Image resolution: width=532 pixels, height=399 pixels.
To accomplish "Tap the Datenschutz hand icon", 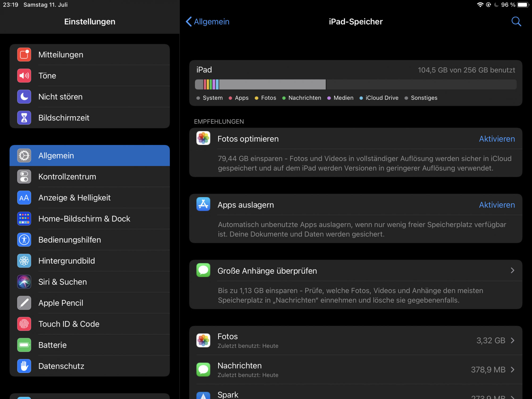I will coord(24,366).
